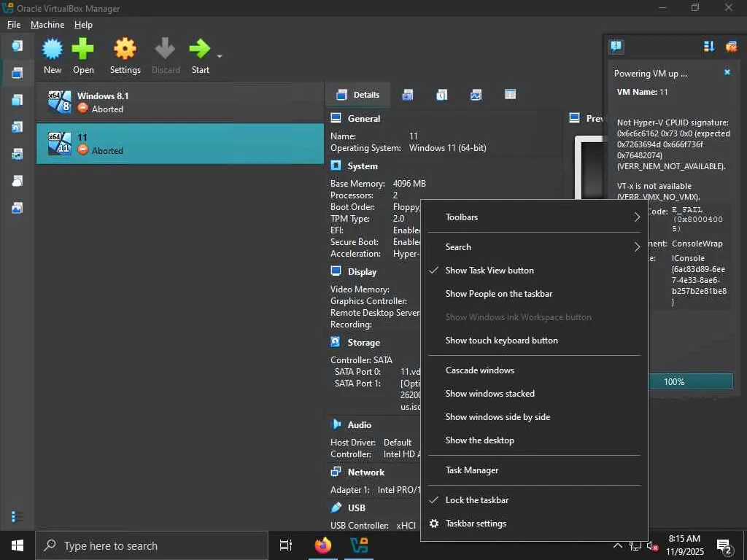Screen dimensions: 747x560
Task: Select the Windows 8.1 virtual machine
Action: [x=180, y=102]
